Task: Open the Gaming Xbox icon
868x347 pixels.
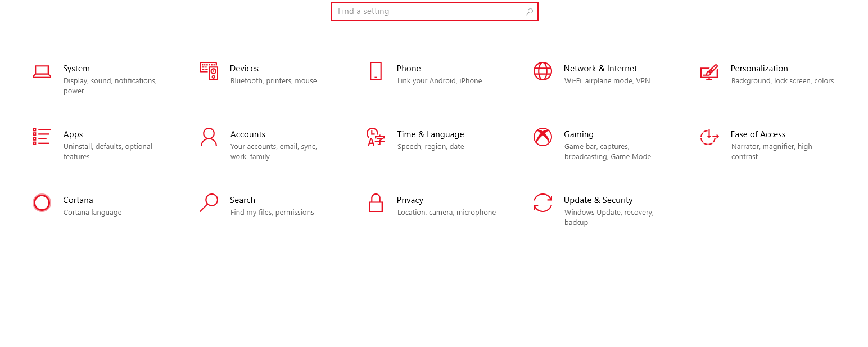Action: (542, 138)
